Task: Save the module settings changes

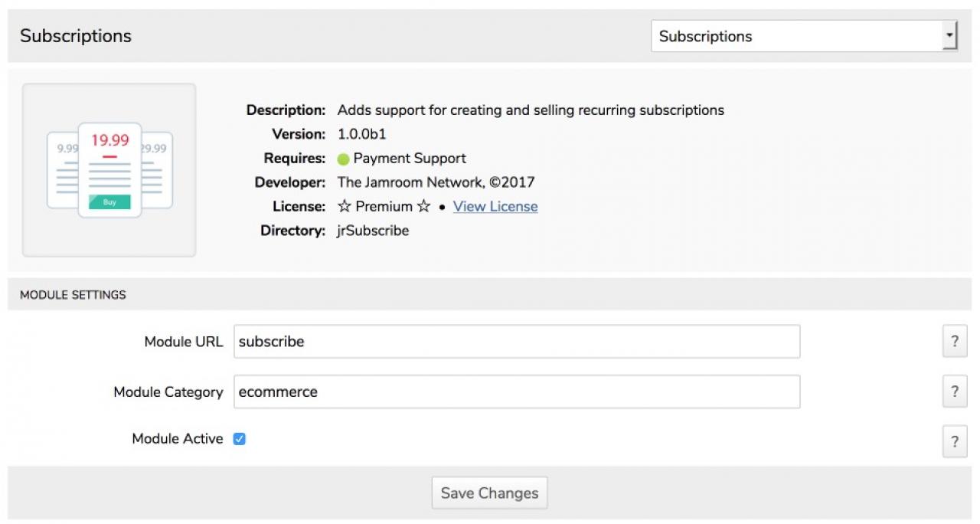Action: 489,493
